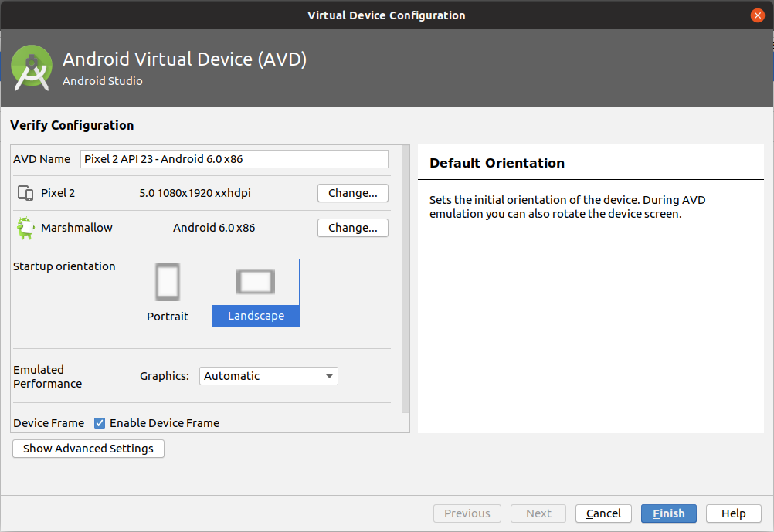774x532 pixels.
Task: Click the Cancel button
Action: 603,513
